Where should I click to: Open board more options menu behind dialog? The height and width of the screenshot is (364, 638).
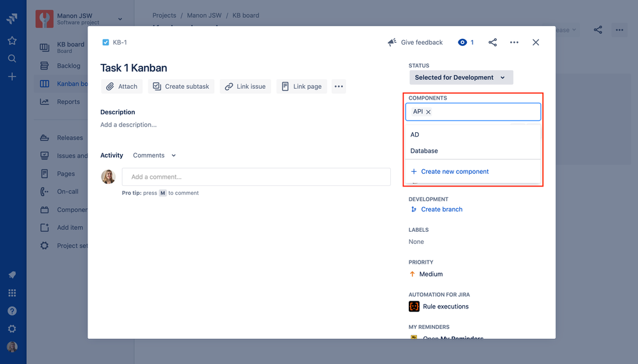click(619, 29)
